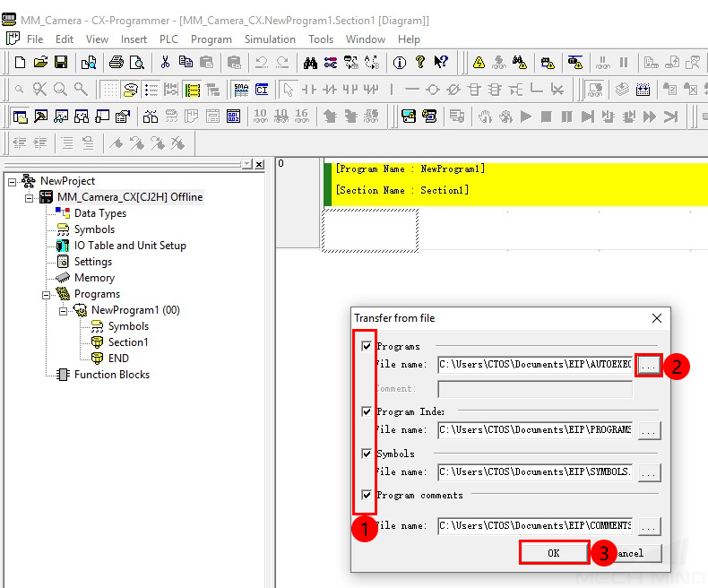Click the Redo arrow icon
The height and width of the screenshot is (588, 708).
pyautogui.click(x=282, y=63)
